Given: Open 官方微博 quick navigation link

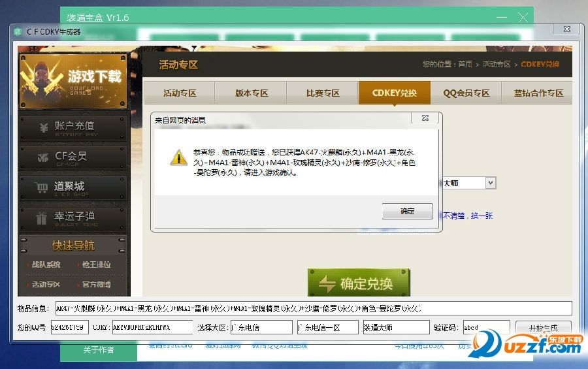Looking at the screenshot, I should click(x=97, y=284).
